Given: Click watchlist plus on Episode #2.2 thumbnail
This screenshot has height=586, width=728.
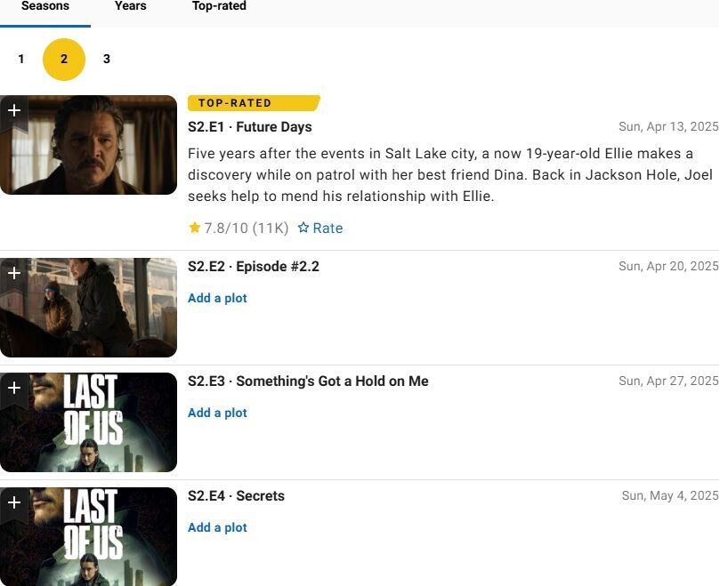Looking at the screenshot, I should click(14, 273).
